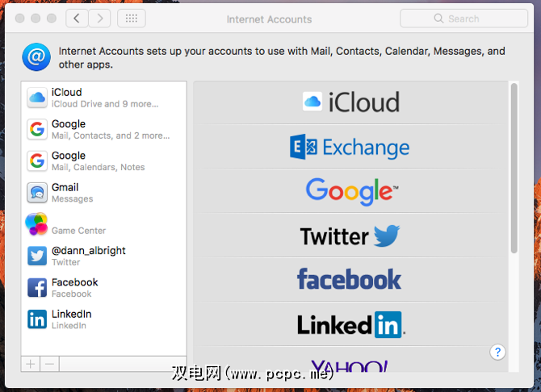Select 'iCloud Drive and 9 more...' text

(x=105, y=104)
